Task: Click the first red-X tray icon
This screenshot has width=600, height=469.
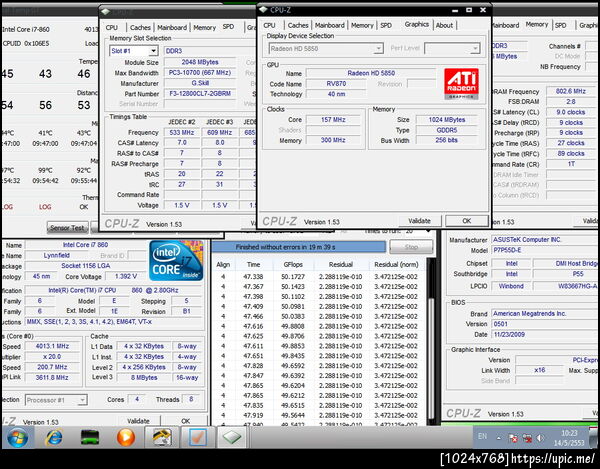Action: (513, 438)
